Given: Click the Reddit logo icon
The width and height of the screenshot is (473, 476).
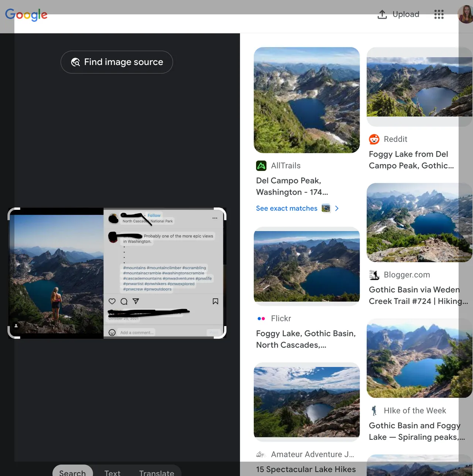Looking at the screenshot, I should pos(374,139).
